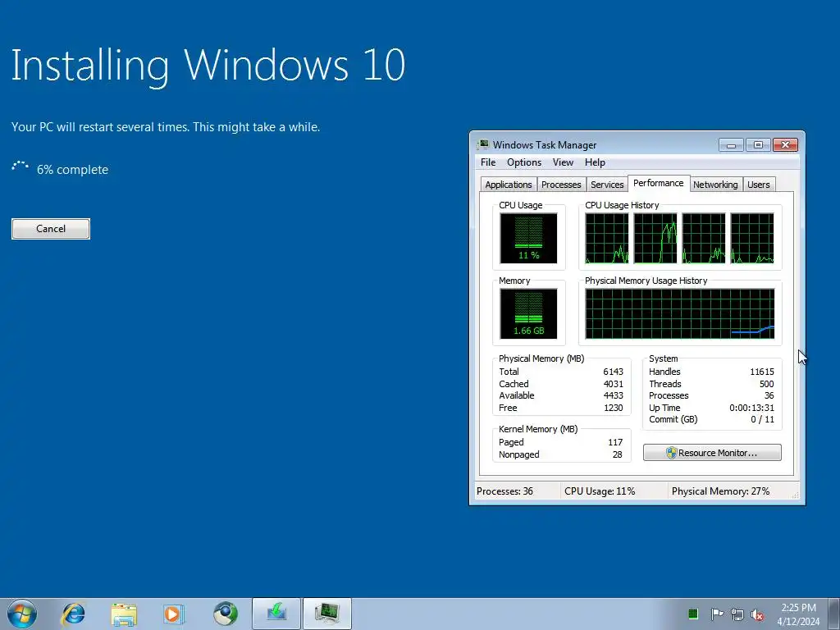Open the File menu in Task Manager
This screenshot has height=630, width=840.
click(488, 162)
